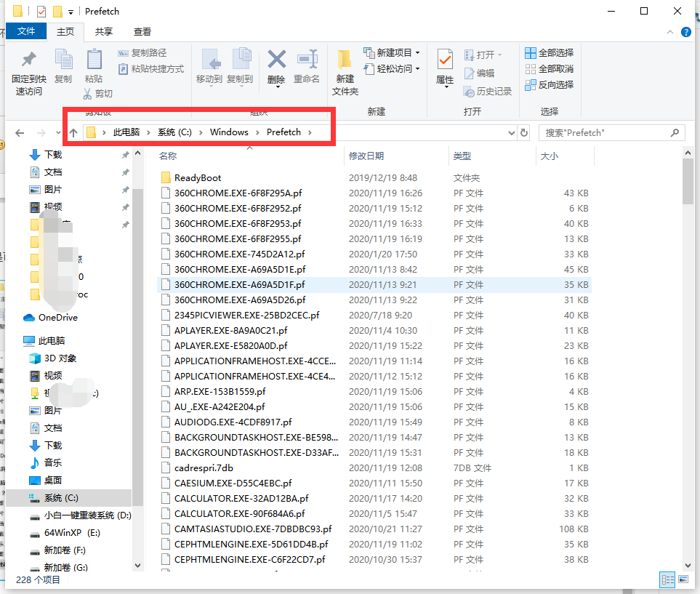
Task: Open the 查看 ribbon tab
Action: coord(142,31)
